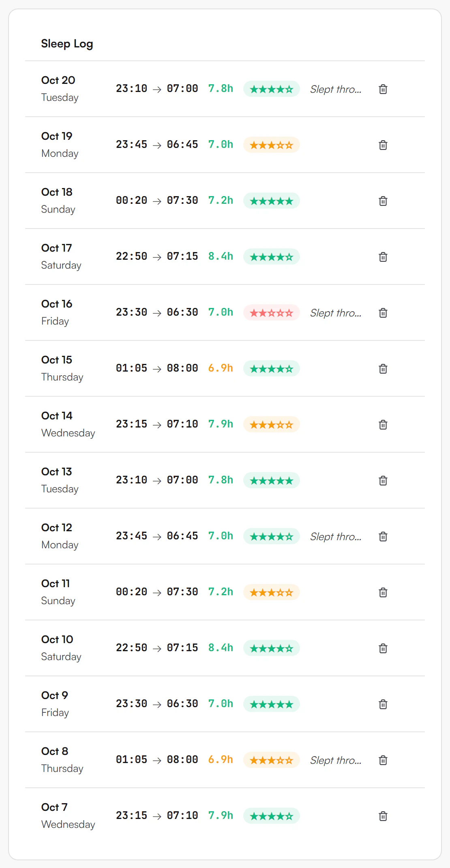Open the Oct 16 'Slept thro...' note

pos(336,313)
